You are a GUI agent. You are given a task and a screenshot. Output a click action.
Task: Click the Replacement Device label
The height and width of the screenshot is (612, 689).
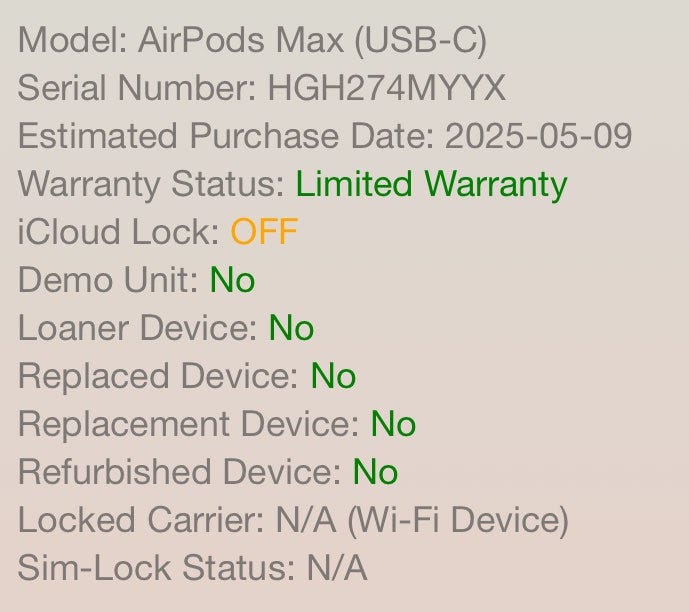tap(188, 425)
